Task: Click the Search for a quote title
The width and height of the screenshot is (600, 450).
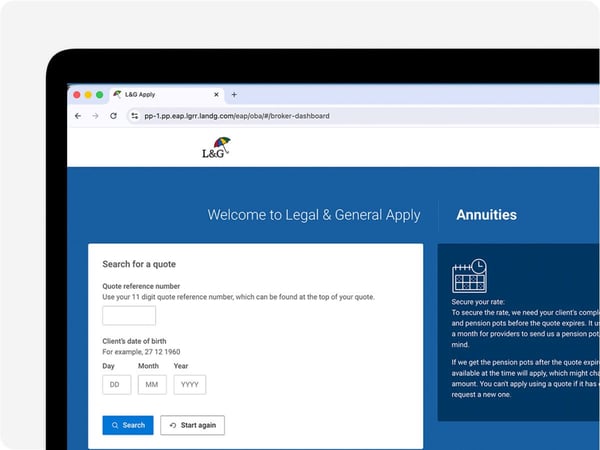Action: [139, 264]
